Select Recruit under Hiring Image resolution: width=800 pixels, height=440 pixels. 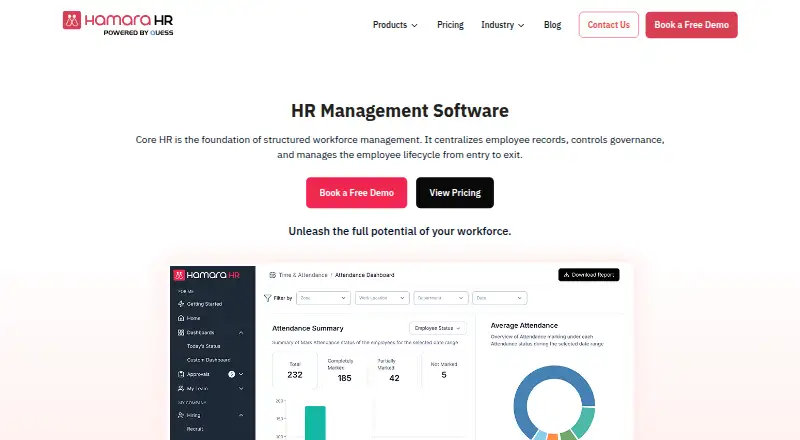tap(195, 429)
